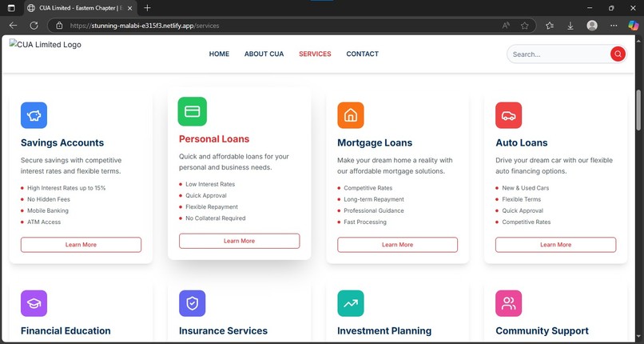The image size is (644, 344).
Task: Refresh the page with the reload icon
Action: click(x=34, y=26)
